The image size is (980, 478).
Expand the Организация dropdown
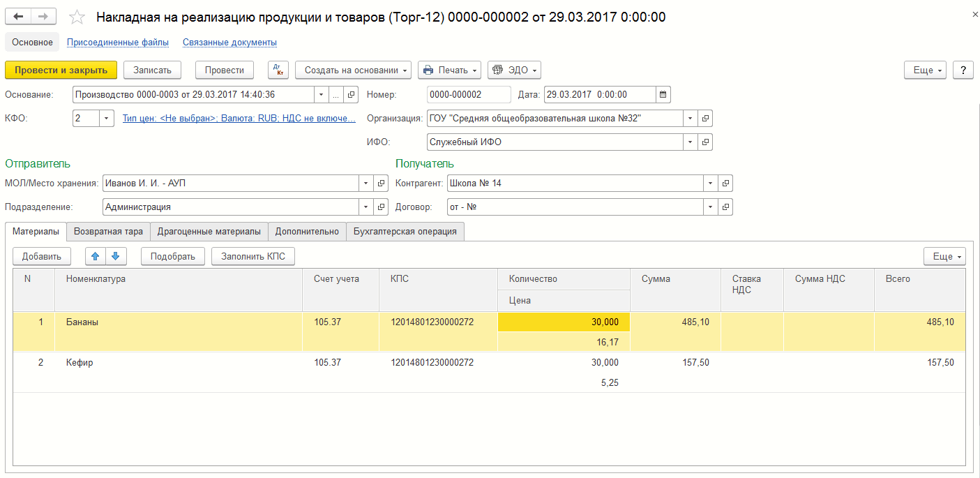point(690,118)
